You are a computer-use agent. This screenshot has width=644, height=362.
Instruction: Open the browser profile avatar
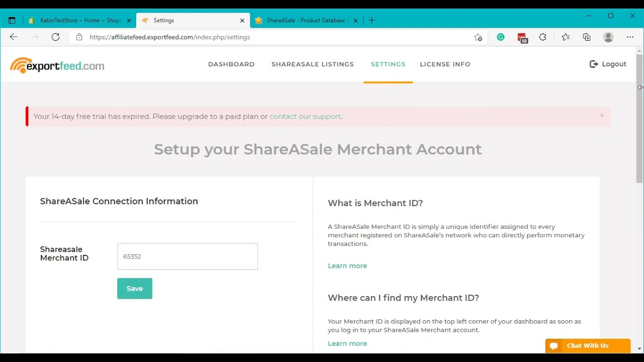[x=608, y=37]
